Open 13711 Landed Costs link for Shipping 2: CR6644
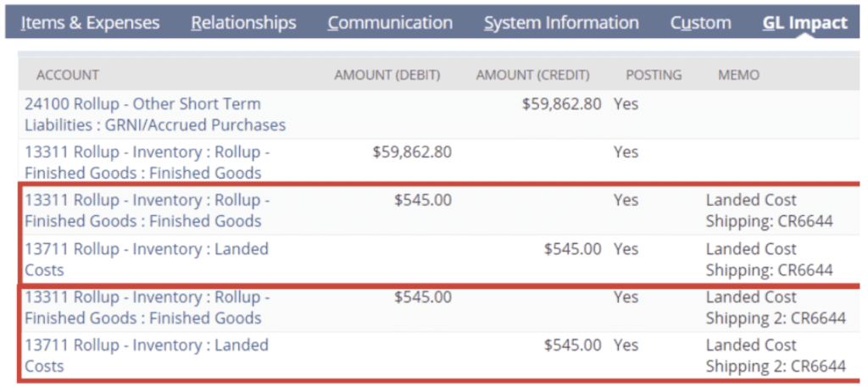The width and height of the screenshot is (868, 387). (146, 356)
